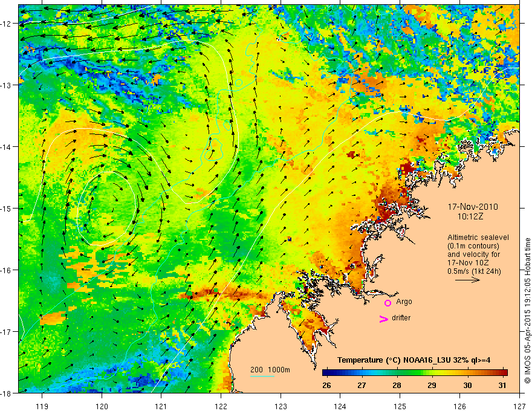Click the latitude label -17
Viewport: 532px width, 411px height.
click(x=6, y=331)
